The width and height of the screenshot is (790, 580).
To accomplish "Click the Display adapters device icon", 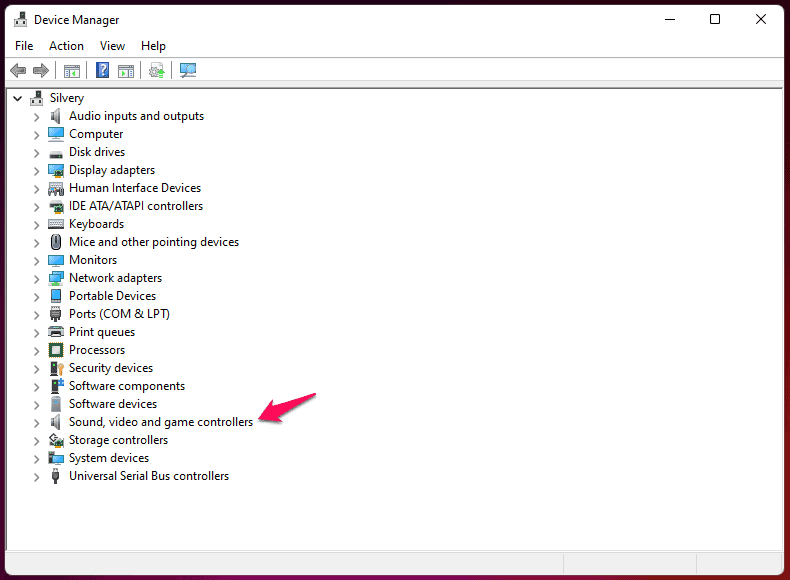I will click(56, 170).
